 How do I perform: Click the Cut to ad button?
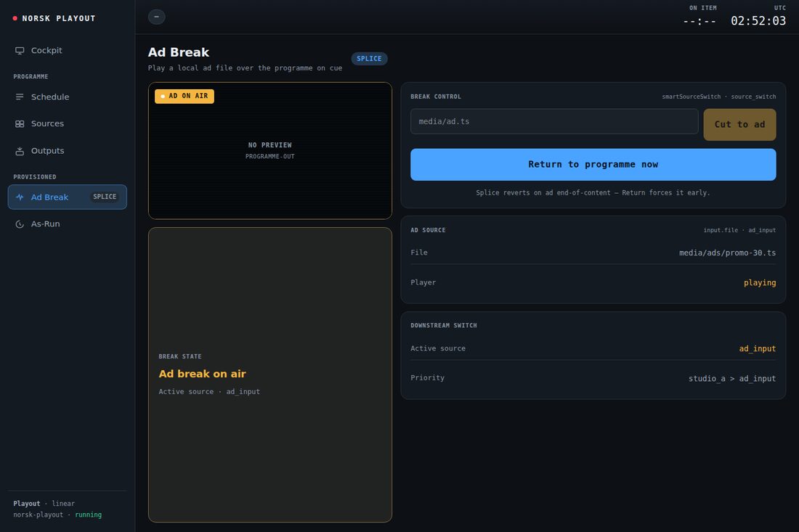tap(739, 125)
